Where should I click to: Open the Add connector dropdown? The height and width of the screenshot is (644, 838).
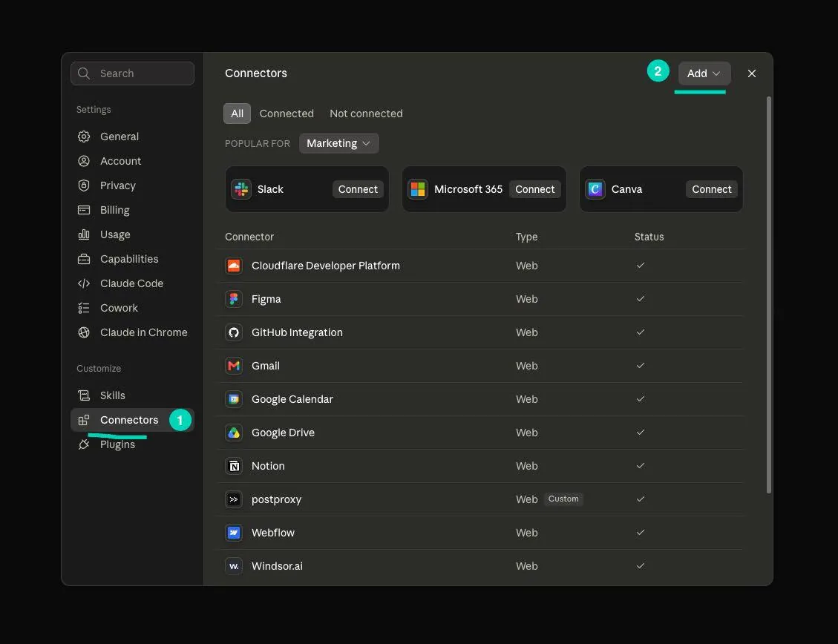pos(704,73)
